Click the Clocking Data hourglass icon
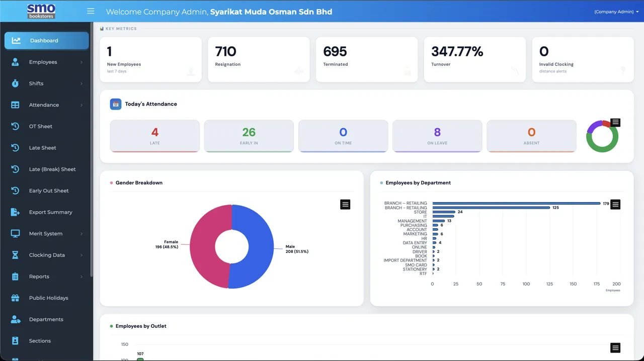 click(15, 255)
